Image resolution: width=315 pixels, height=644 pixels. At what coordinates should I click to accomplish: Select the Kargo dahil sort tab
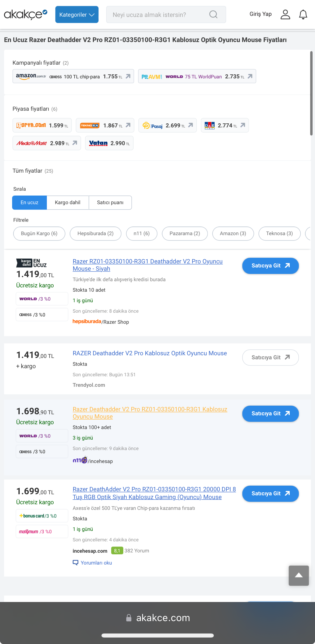point(68,203)
